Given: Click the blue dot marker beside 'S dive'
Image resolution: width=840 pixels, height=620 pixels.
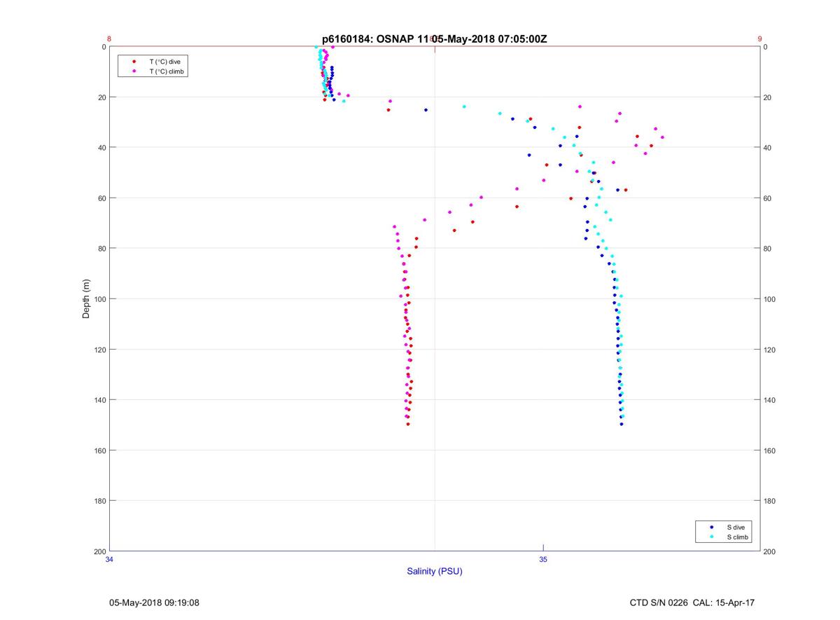Looking at the screenshot, I should point(712,527).
